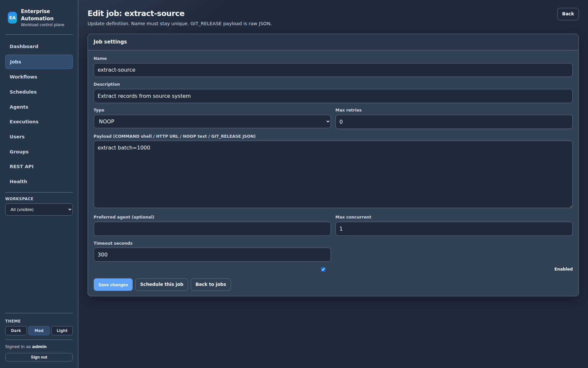Click the Timeout seconds input

212,255
